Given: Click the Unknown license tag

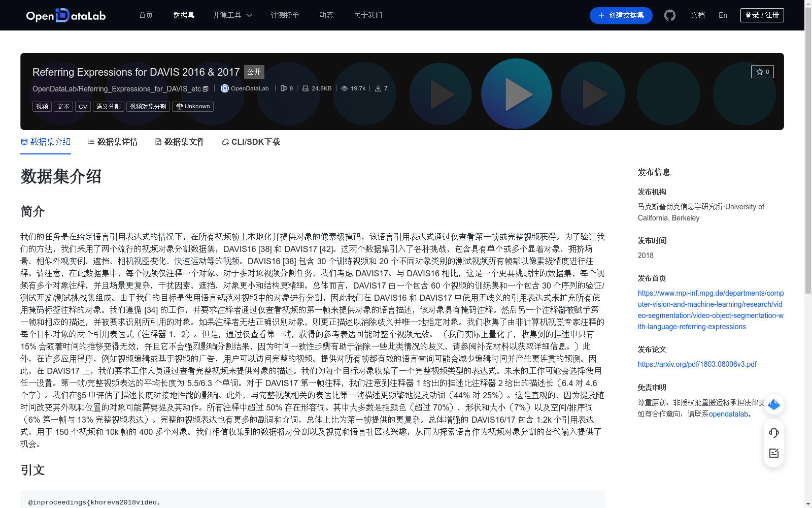Looking at the screenshot, I should point(193,106).
